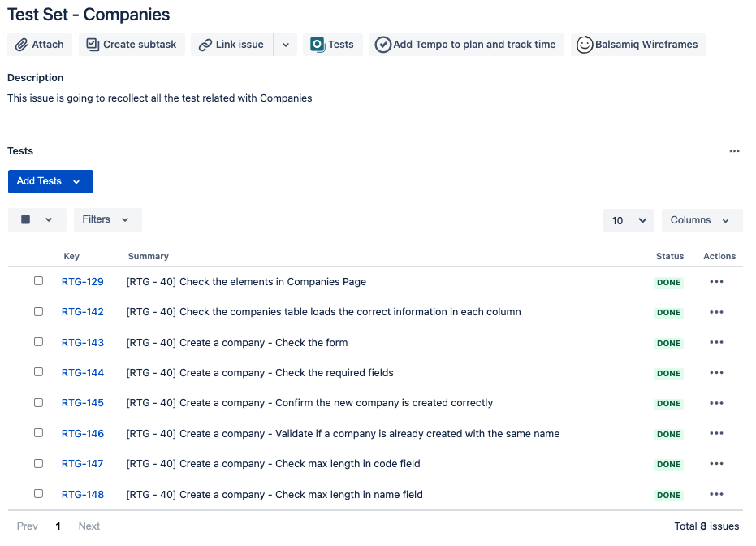
Task: Change page size from 10 dropdown
Action: [x=629, y=220]
